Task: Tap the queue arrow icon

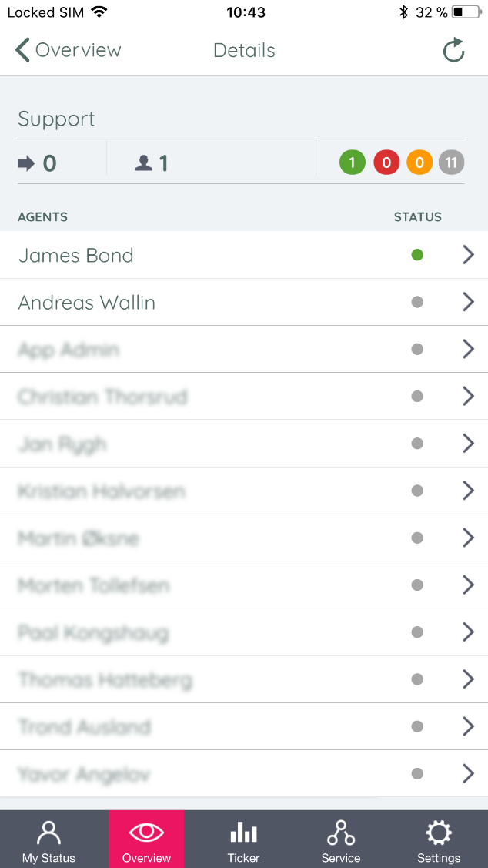Action: tap(27, 163)
